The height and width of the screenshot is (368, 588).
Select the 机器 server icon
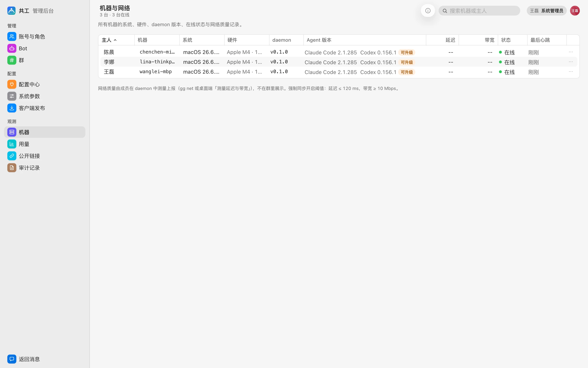(x=12, y=132)
